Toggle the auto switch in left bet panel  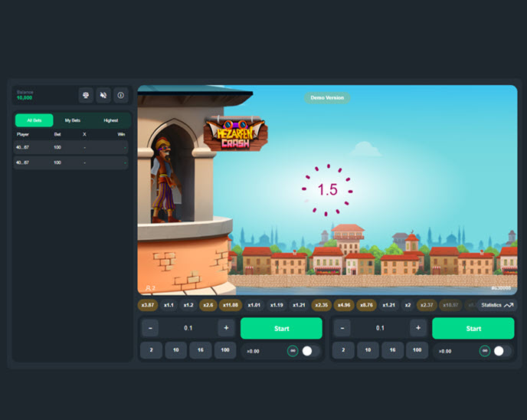(309, 350)
